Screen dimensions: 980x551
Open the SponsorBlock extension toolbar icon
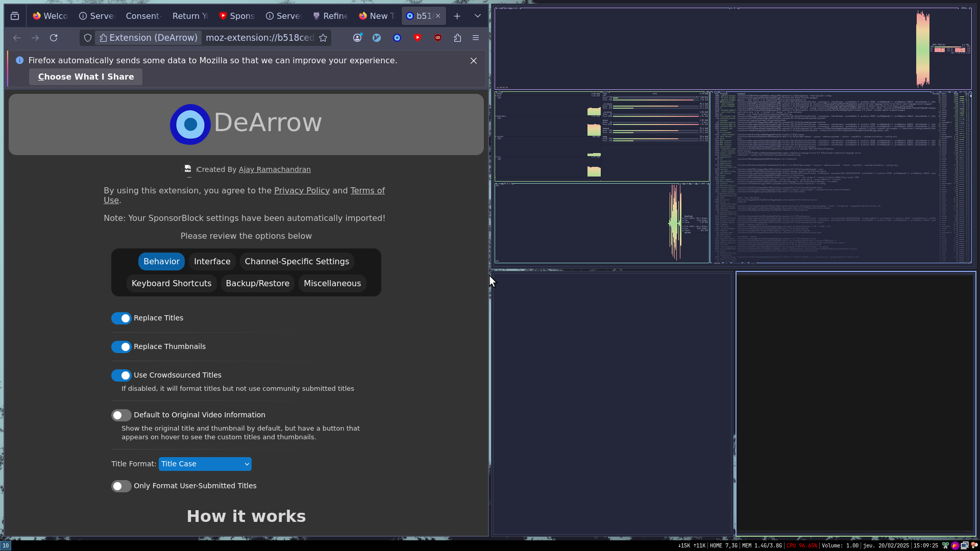[418, 38]
